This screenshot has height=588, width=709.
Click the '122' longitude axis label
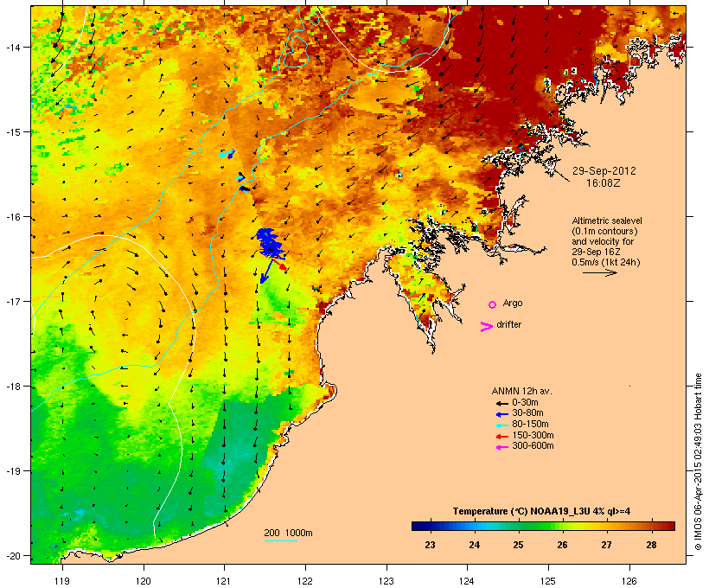click(305, 581)
